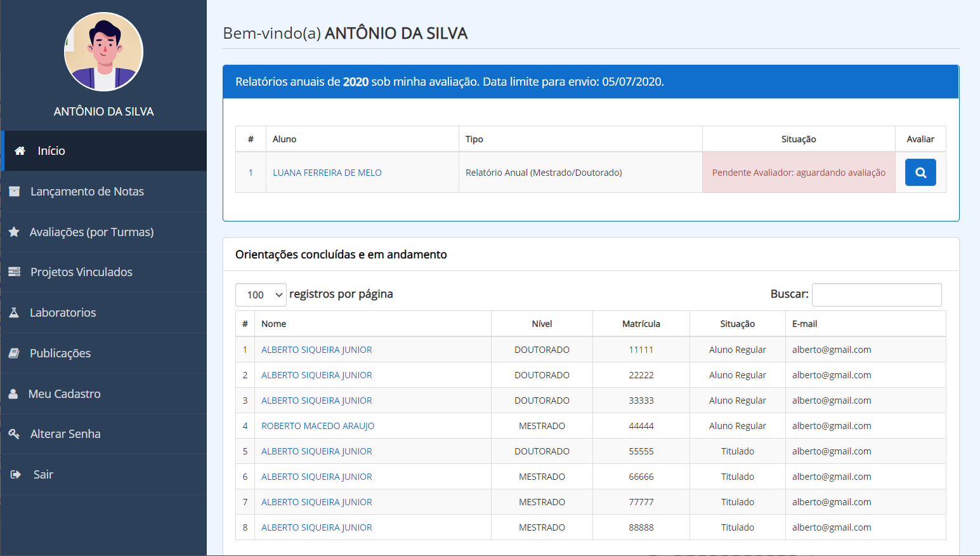Open Projetos Vinculados page

[103, 272]
